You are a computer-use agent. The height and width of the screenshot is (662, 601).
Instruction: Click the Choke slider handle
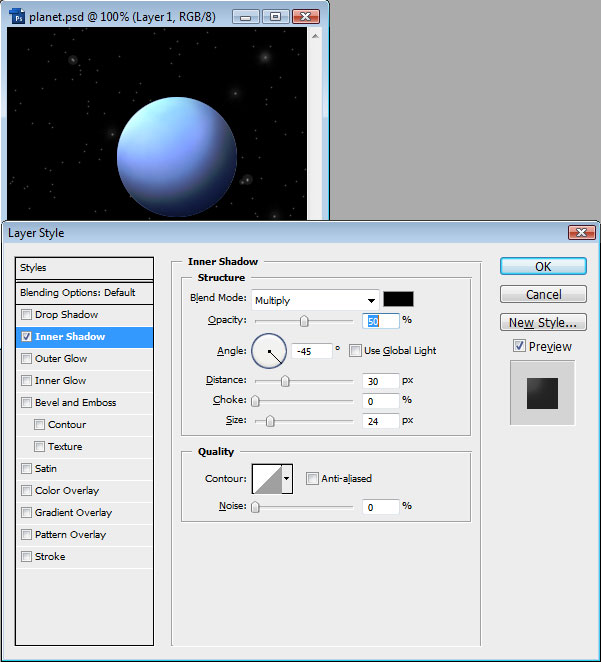pos(255,401)
